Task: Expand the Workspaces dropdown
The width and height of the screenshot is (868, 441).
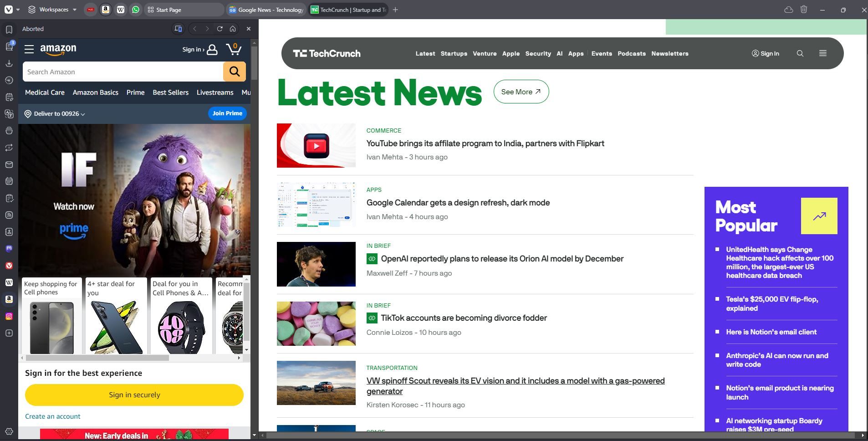Action: pyautogui.click(x=52, y=10)
